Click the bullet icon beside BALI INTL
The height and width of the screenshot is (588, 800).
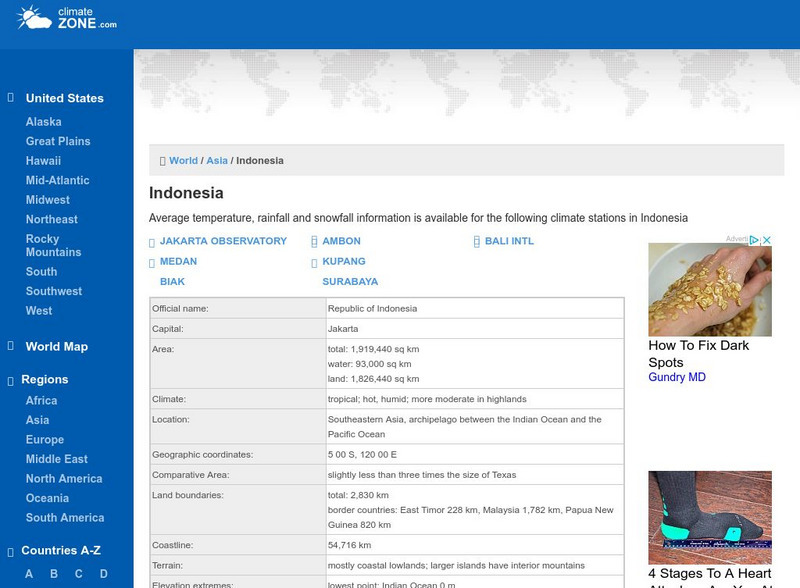coord(478,240)
